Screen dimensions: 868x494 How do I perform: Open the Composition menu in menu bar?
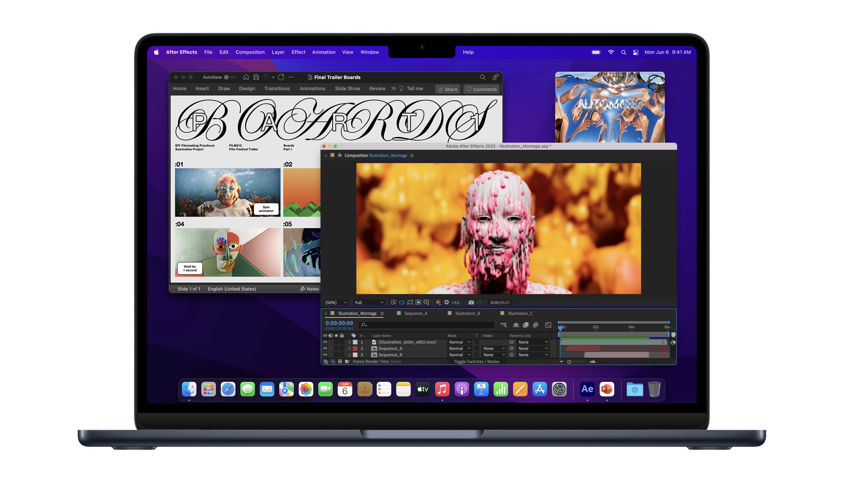[250, 52]
